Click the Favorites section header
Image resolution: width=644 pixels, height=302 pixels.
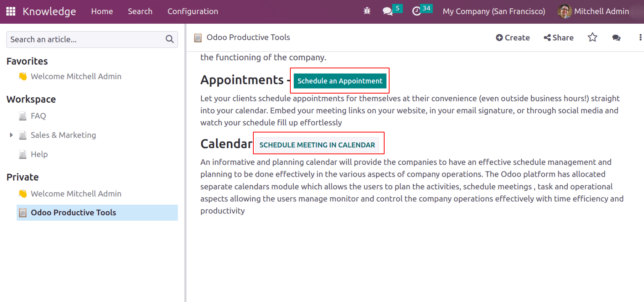(27, 61)
